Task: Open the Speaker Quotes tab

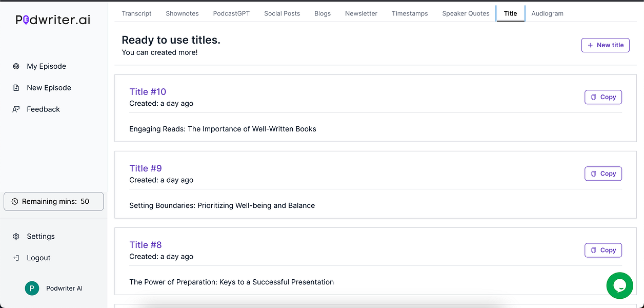Action: [466, 13]
